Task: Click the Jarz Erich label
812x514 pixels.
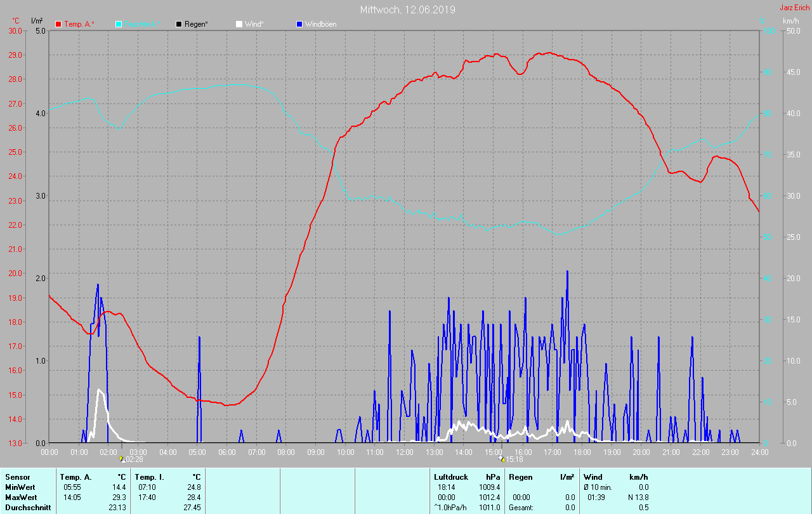Action: (795, 8)
